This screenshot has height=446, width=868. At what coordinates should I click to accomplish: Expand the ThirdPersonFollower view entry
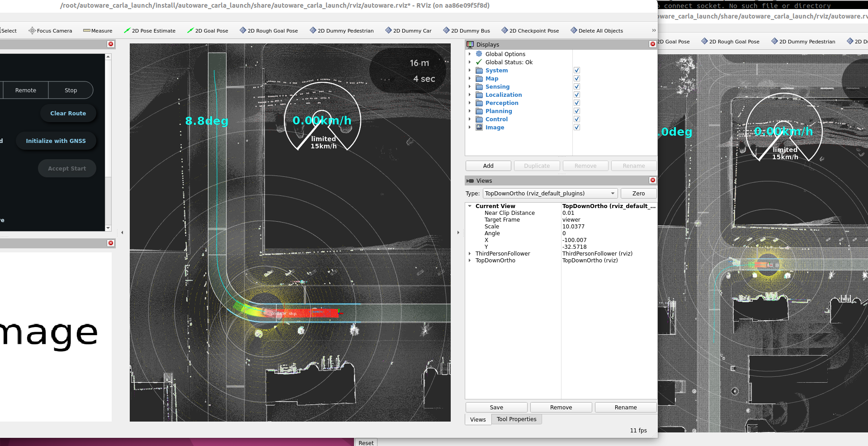coord(470,253)
